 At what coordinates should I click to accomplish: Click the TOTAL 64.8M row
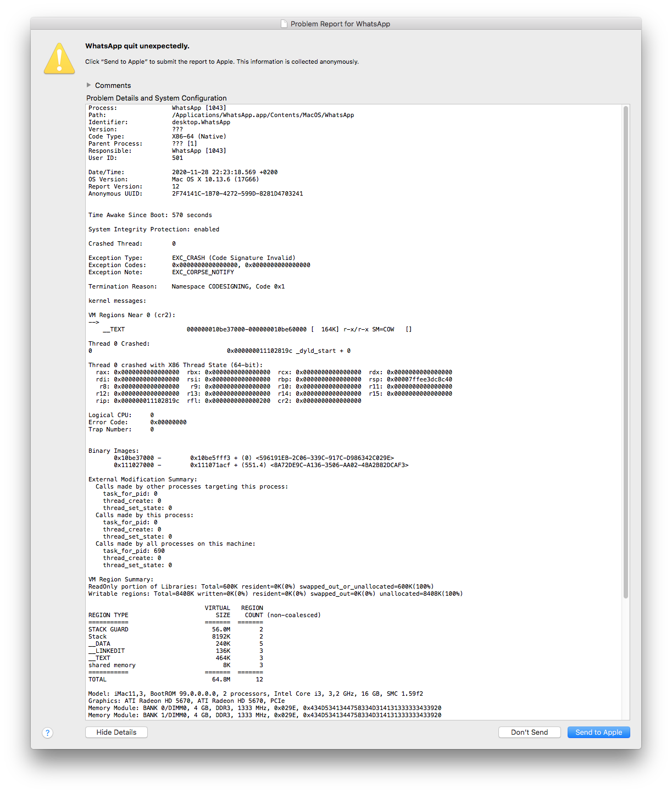pos(176,680)
